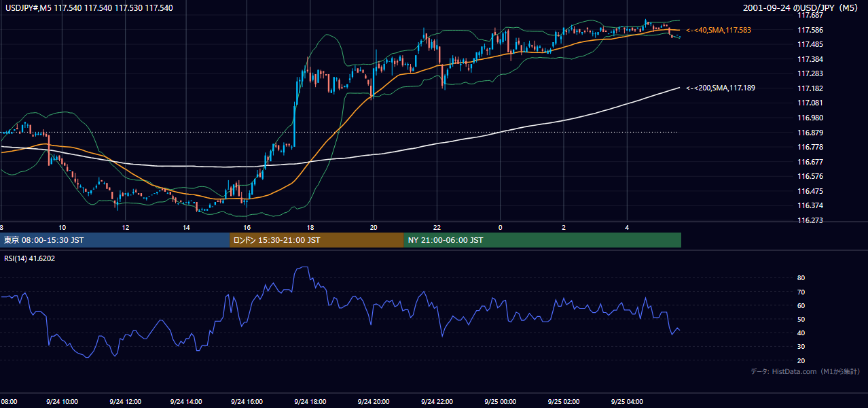Click price level 117.283 on axis
The height and width of the screenshot is (408, 868).
809,73
